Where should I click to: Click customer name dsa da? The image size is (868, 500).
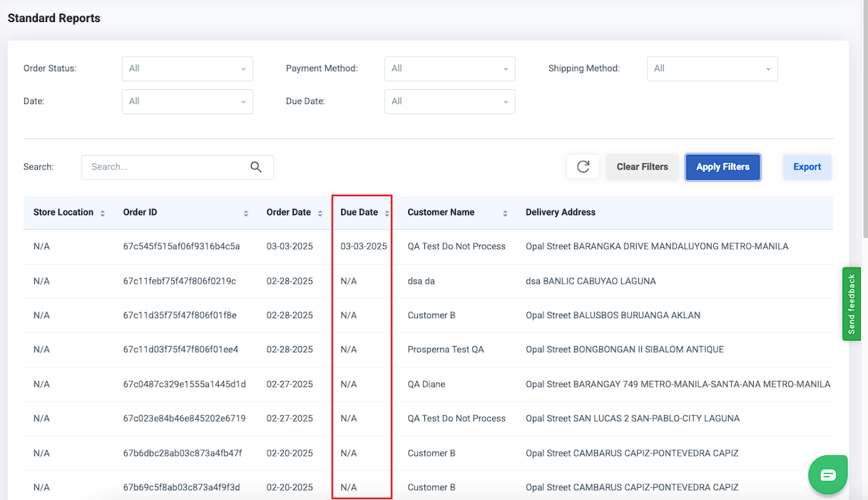coord(422,281)
